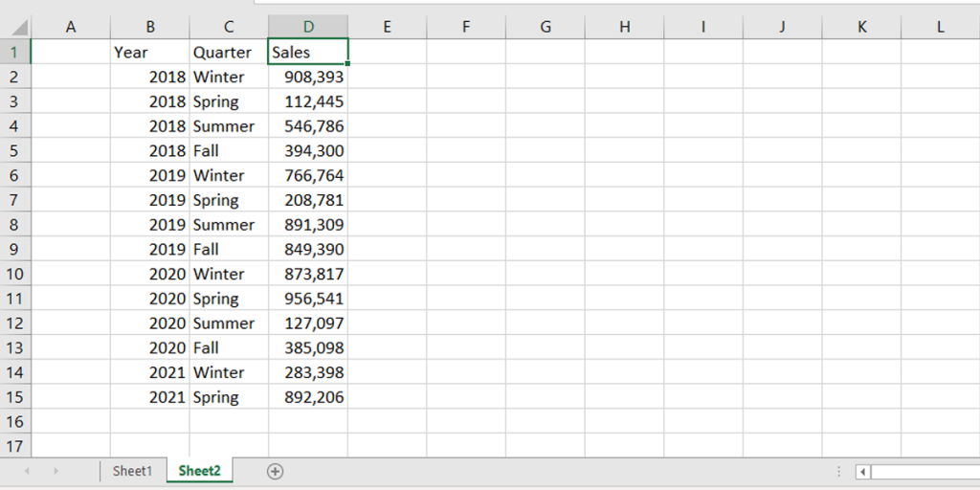Click the Sales header cell

tap(308, 52)
